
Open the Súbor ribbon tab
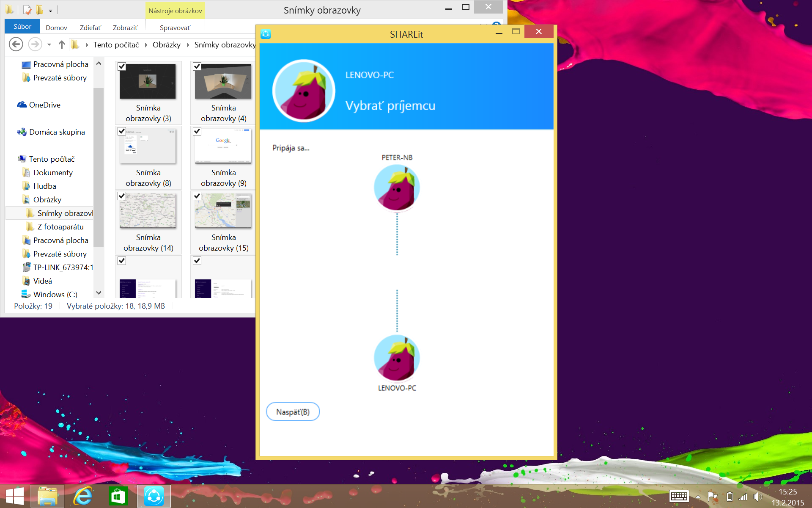22,26
